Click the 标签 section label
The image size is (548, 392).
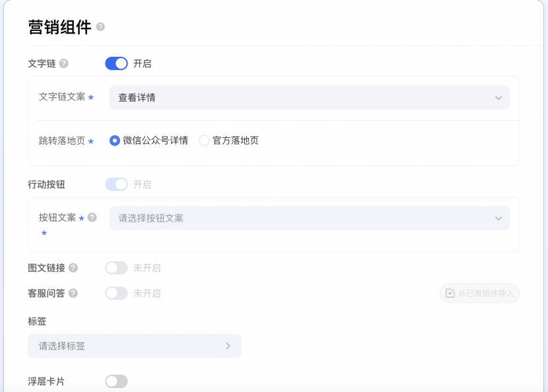pos(37,321)
